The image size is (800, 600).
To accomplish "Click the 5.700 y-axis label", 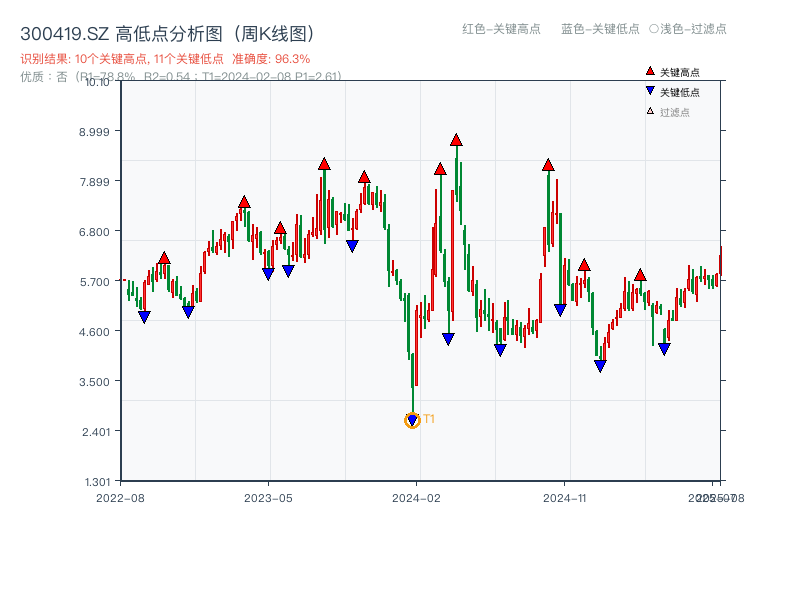I will click(94, 282).
